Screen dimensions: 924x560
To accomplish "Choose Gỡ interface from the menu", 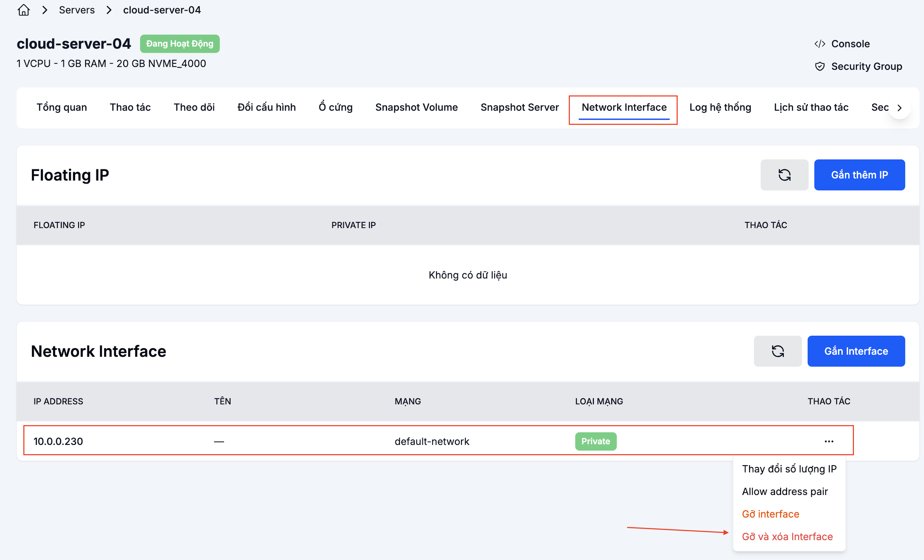I will point(771,514).
